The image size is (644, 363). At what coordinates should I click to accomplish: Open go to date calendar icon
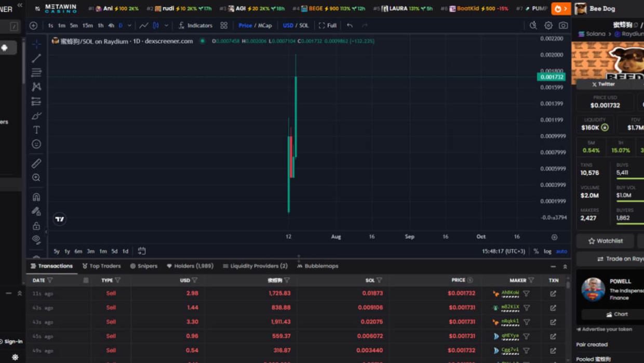point(142,251)
